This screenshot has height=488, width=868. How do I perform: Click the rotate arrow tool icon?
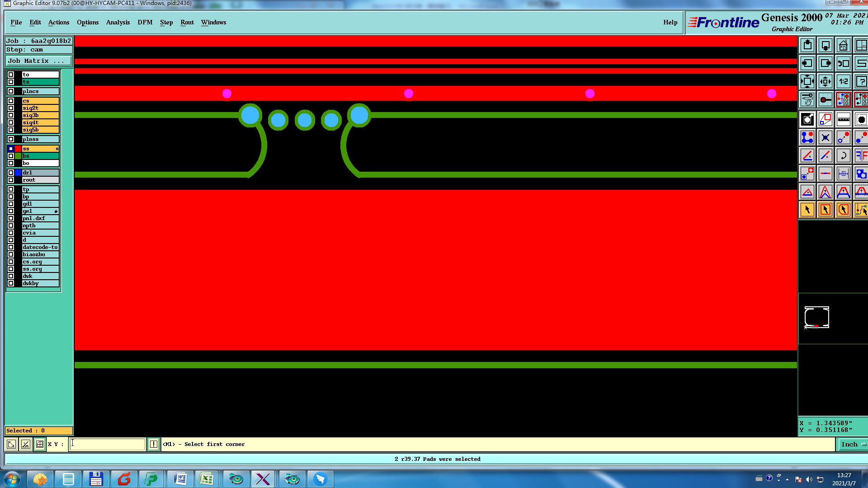click(x=844, y=155)
